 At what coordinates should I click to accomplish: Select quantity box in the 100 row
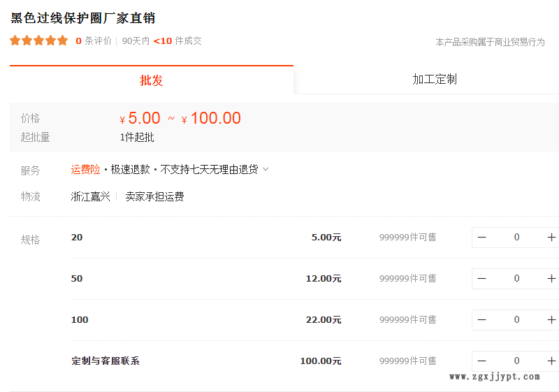516,320
